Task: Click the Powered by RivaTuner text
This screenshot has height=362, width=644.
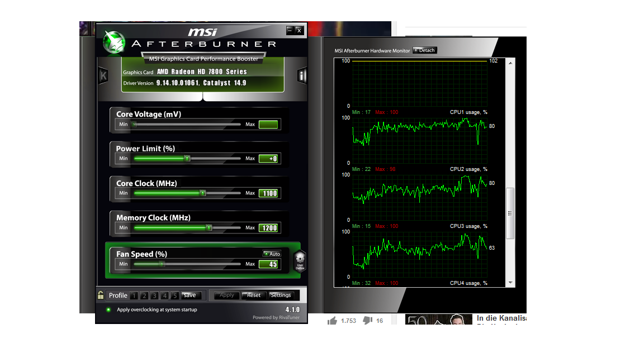Action: [276, 317]
